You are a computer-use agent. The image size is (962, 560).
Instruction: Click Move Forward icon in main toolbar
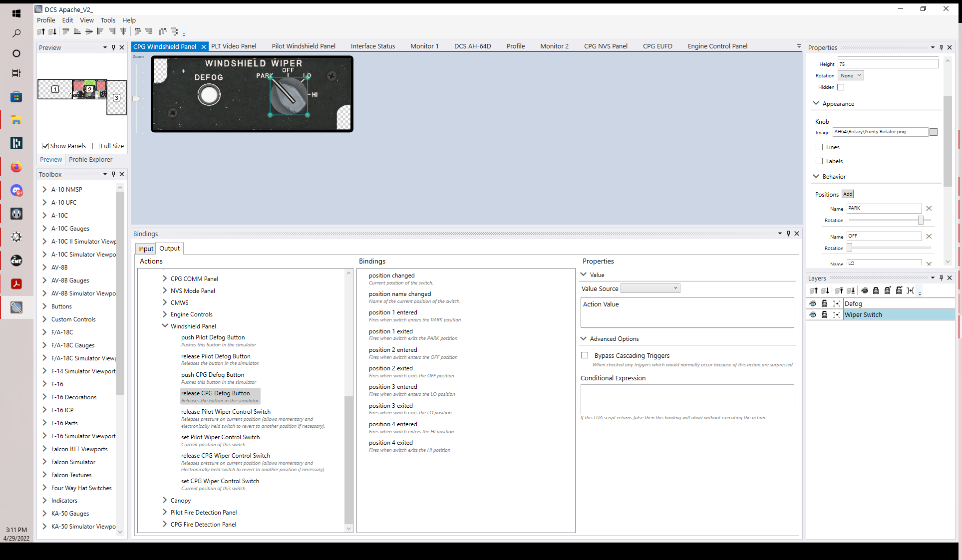pyautogui.click(x=41, y=32)
